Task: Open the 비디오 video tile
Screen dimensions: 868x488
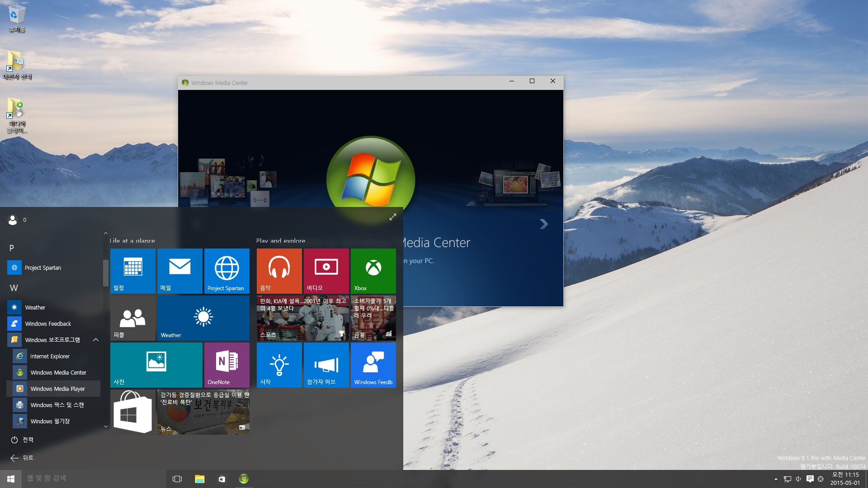Action: [x=326, y=271]
